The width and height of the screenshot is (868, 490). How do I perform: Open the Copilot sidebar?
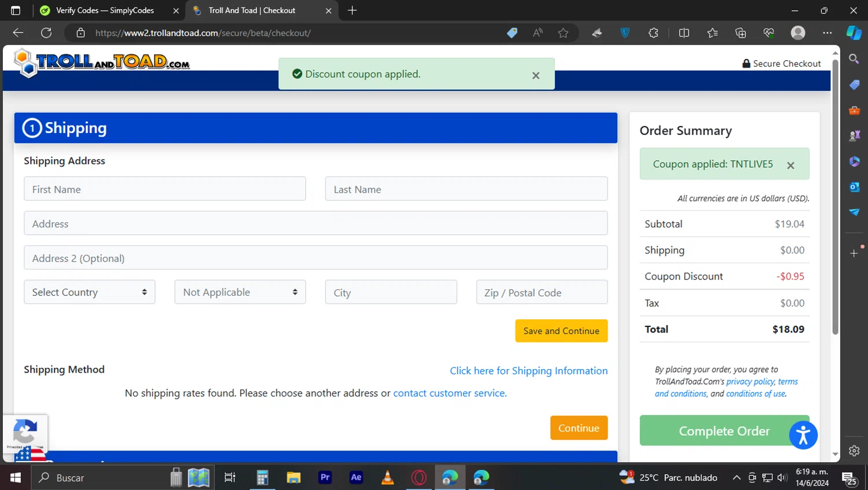[854, 33]
